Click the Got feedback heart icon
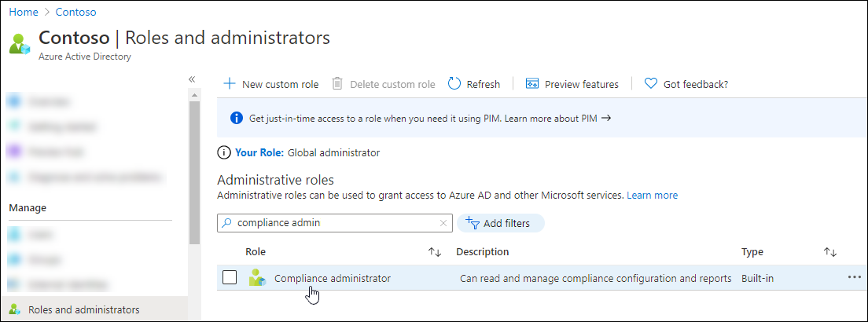Viewport: 868px width, 322px height. [650, 84]
